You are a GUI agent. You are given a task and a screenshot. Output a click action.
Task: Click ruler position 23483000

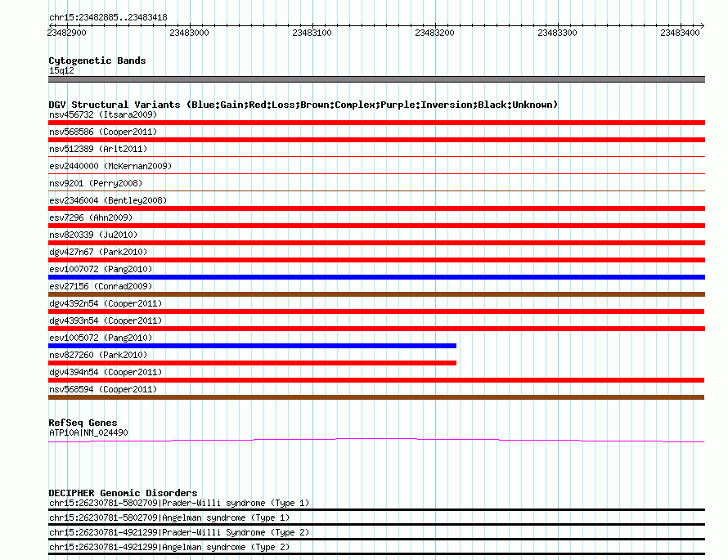coord(190,33)
